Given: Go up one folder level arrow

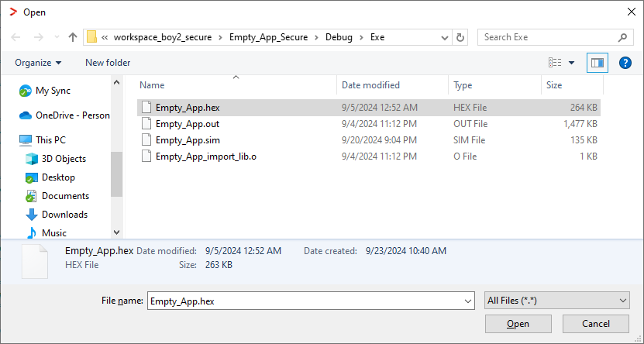Looking at the screenshot, I should [73, 37].
